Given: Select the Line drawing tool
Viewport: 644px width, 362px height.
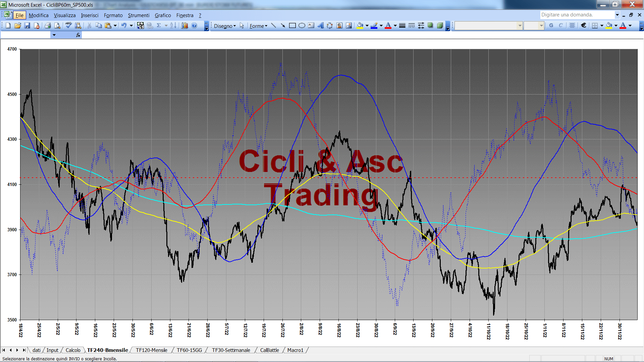Looking at the screenshot, I should pyautogui.click(x=273, y=25).
